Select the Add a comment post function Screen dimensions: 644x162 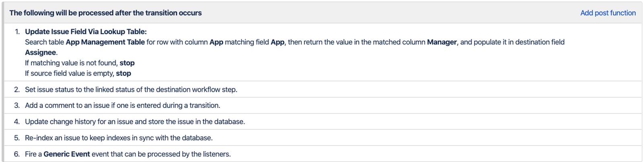pos(122,105)
